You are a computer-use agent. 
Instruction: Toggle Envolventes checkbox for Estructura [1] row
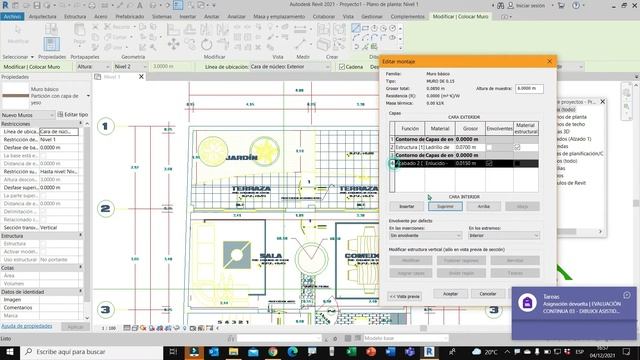pos(489,147)
